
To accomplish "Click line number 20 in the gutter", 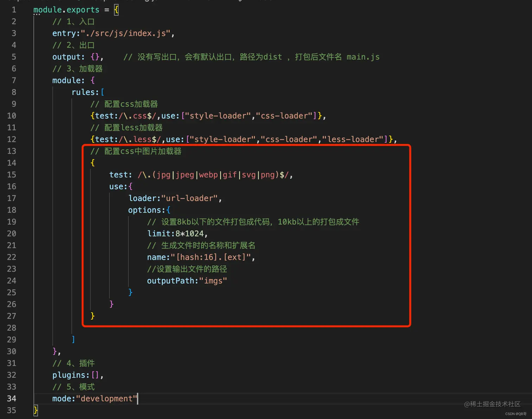I will pos(12,233).
